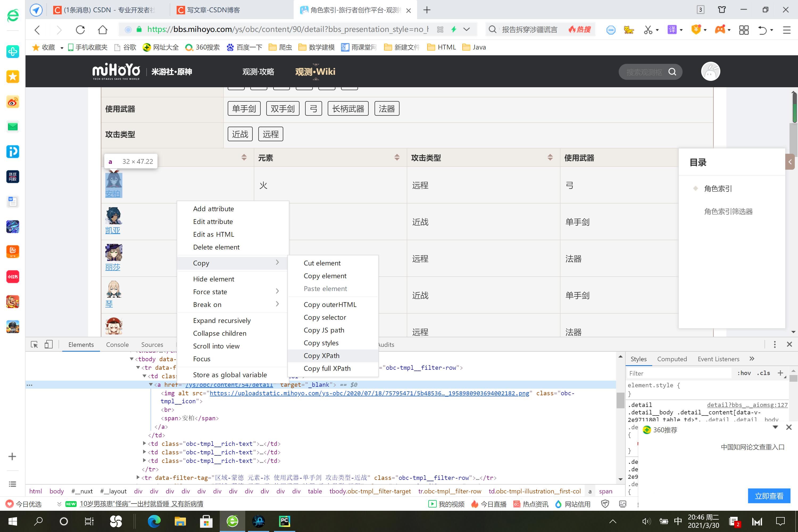Toggle the device toolbar icon in DevTools
This screenshot has width=798, height=532.
[48, 344]
